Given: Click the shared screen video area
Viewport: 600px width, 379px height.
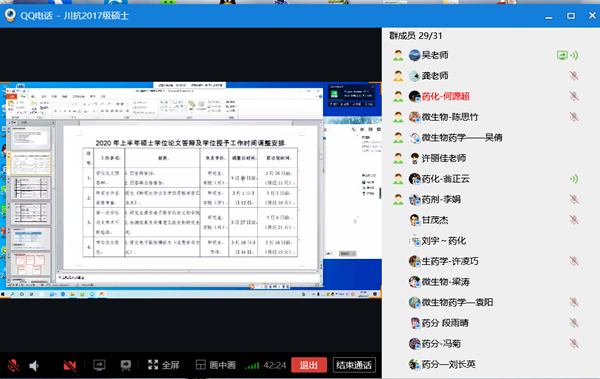Looking at the screenshot, I should coord(191,190).
